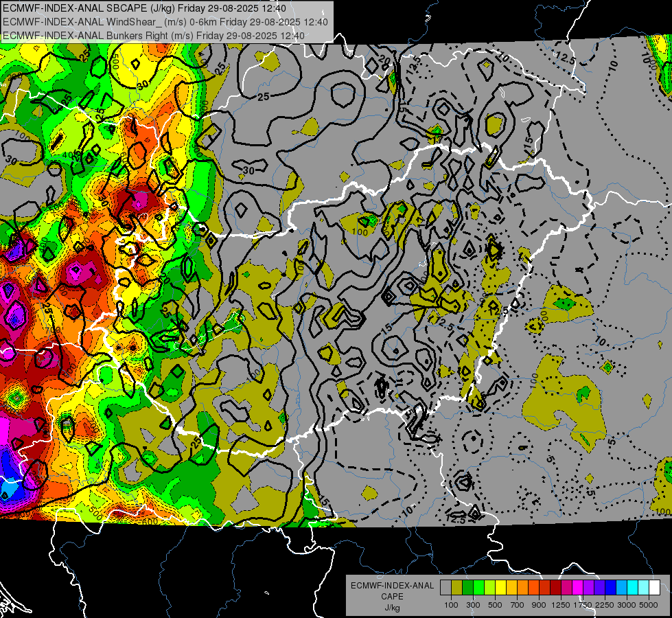The image size is (672, 618).
Task: Select the olive swatch right of 100
Action: point(457,588)
